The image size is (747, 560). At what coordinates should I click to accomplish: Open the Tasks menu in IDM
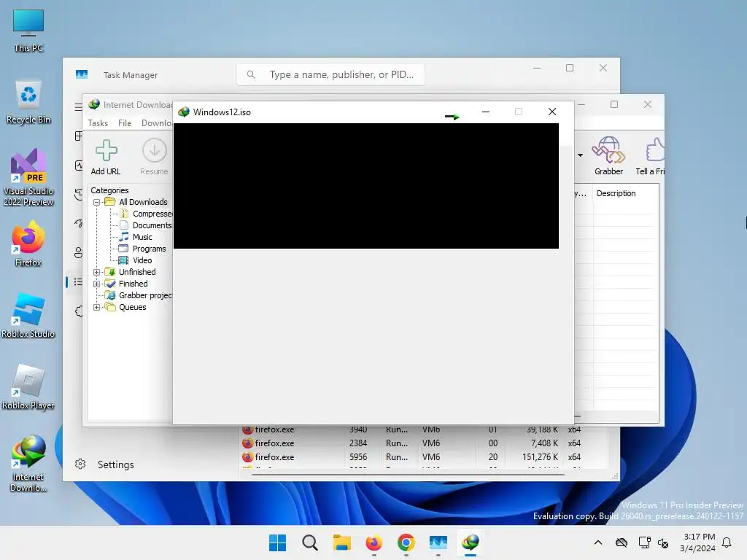coord(98,122)
